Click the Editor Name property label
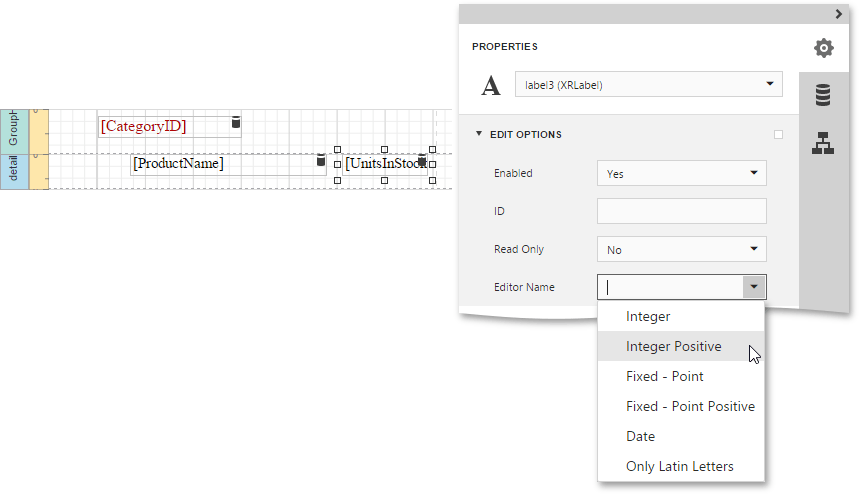 click(x=524, y=287)
